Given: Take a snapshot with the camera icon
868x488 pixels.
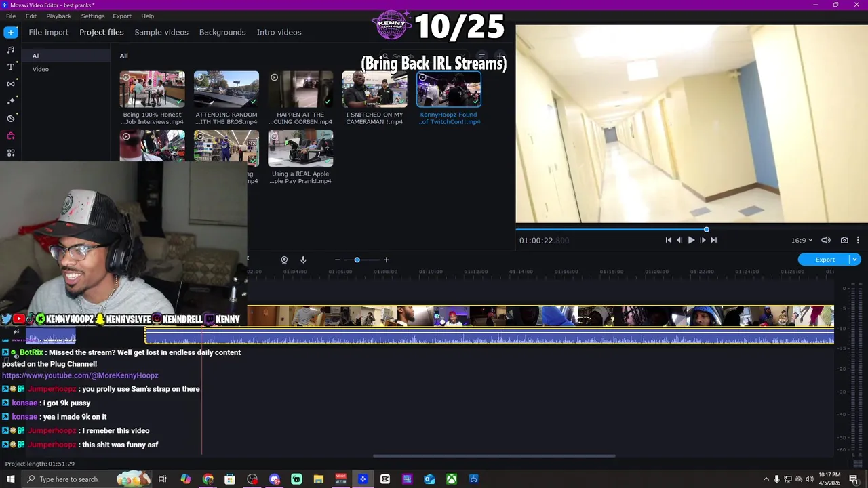Looking at the screenshot, I should click(844, 240).
